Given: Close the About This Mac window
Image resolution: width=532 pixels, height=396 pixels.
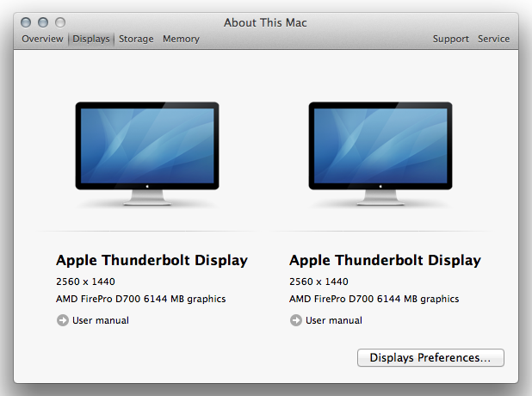Looking at the screenshot, I should (26, 22).
